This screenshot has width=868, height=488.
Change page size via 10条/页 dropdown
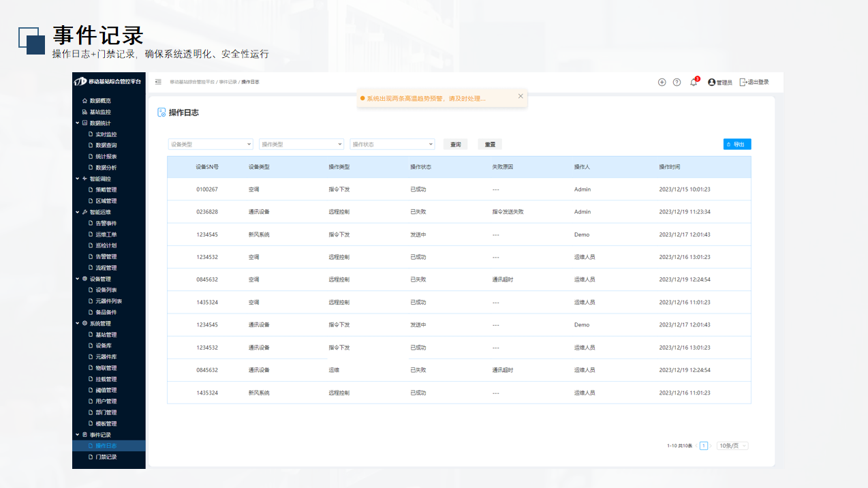pos(732,446)
